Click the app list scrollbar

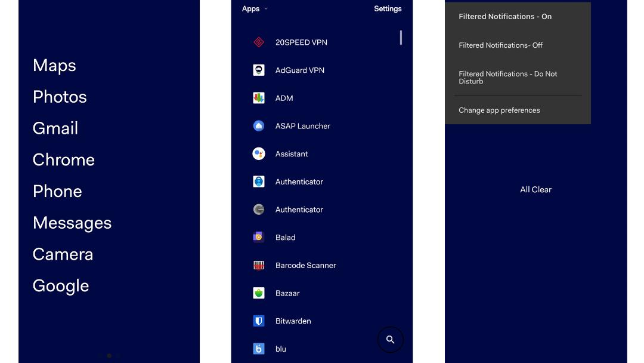click(x=401, y=38)
